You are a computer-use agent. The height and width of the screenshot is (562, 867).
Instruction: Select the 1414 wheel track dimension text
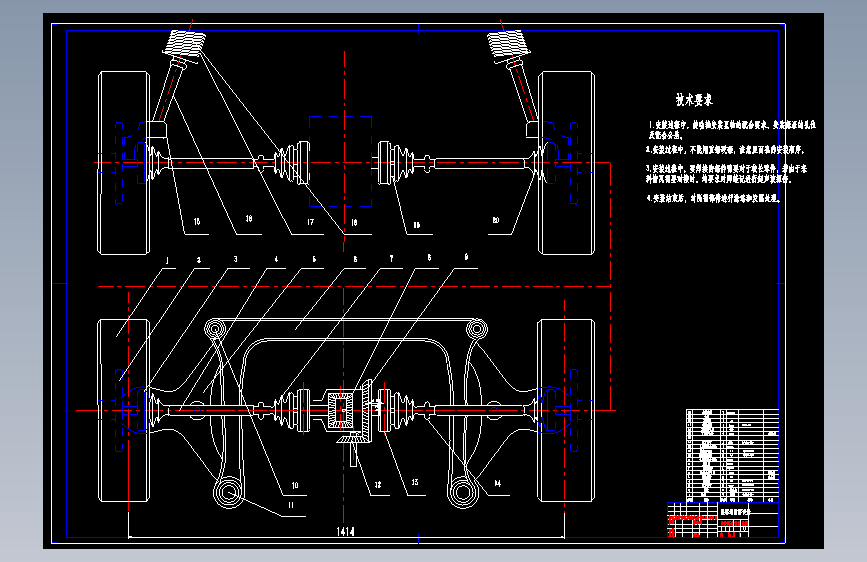[x=345, y=532]
